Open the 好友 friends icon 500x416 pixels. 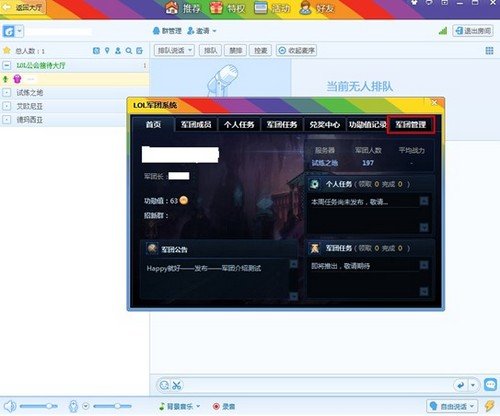tap(305, 8)
